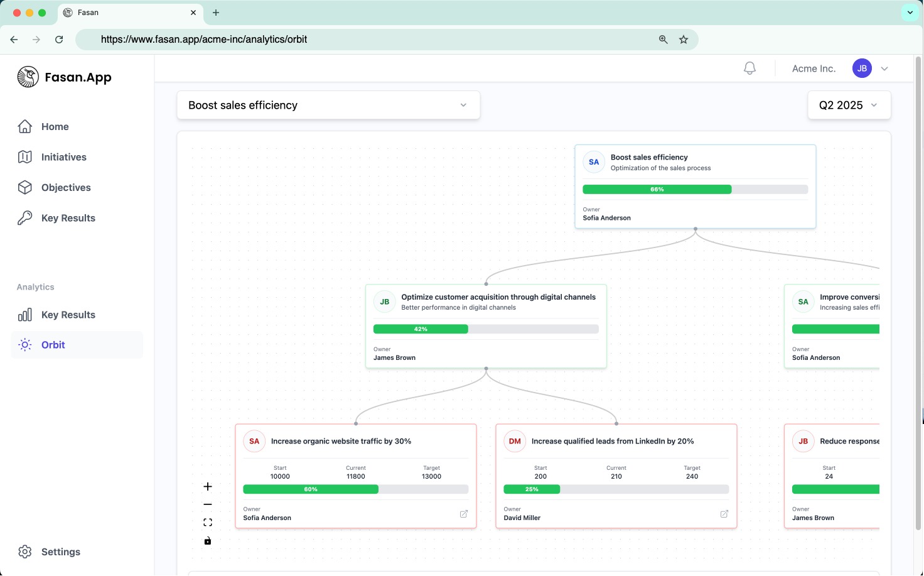Click DM avatar on LinkedIn leads card
The height and width of the screenshot is (576, 924).
click(x=515, y=441)
